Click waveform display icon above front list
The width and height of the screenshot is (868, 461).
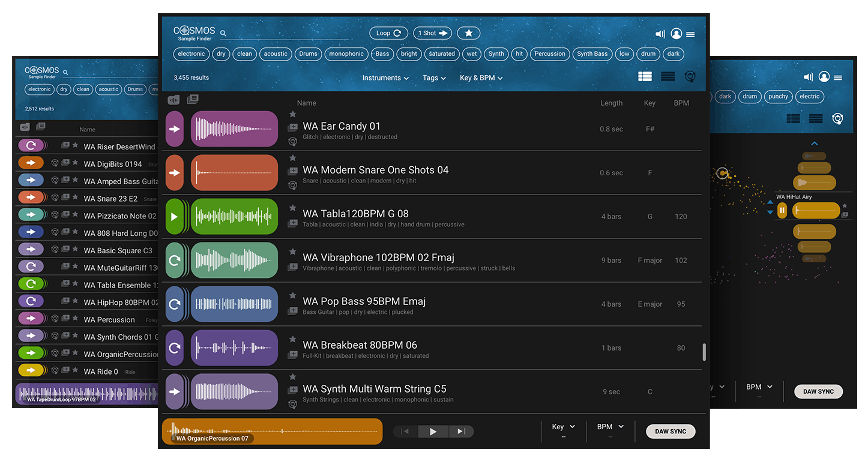click(173, 100)
